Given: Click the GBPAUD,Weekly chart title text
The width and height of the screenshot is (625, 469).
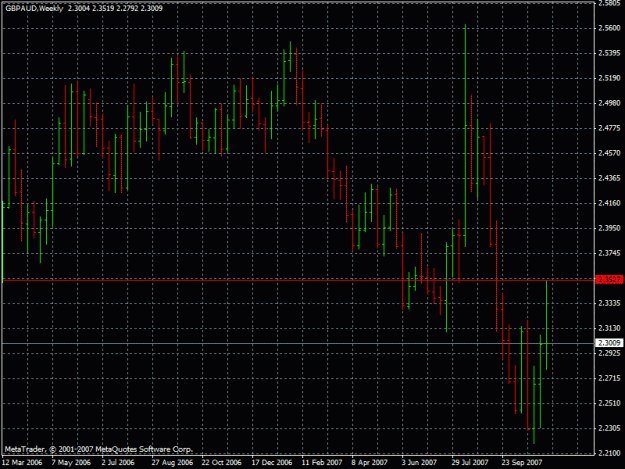Looking at the screenshot, I should (34, 8).
